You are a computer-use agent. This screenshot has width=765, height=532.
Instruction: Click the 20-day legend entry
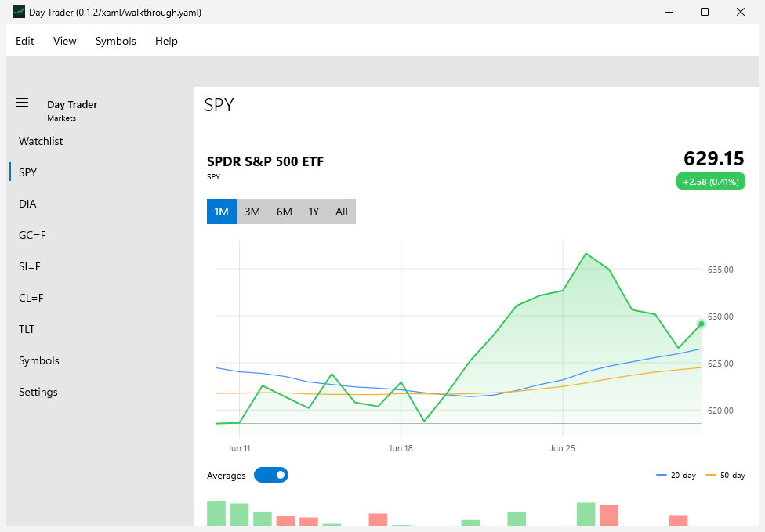tap(676, 476)
